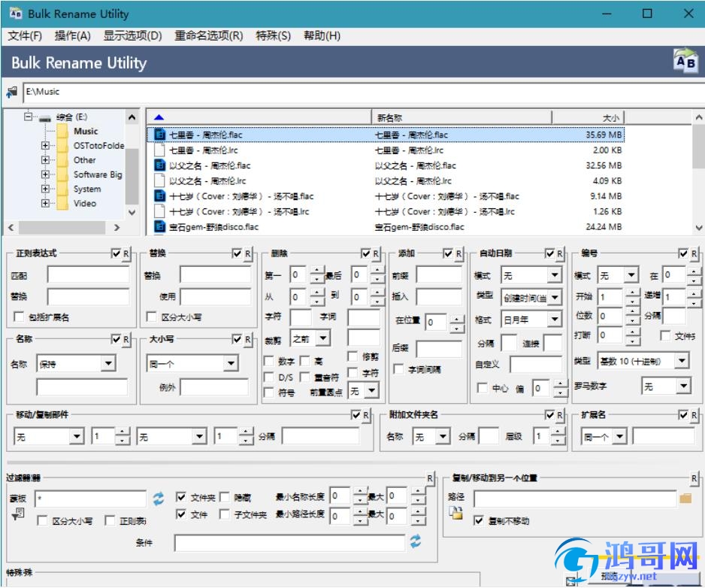Click the flac icon of 十七岁 汤不唱.flac
This screenshot has width=705, height=588.
[x=159, y=195]
